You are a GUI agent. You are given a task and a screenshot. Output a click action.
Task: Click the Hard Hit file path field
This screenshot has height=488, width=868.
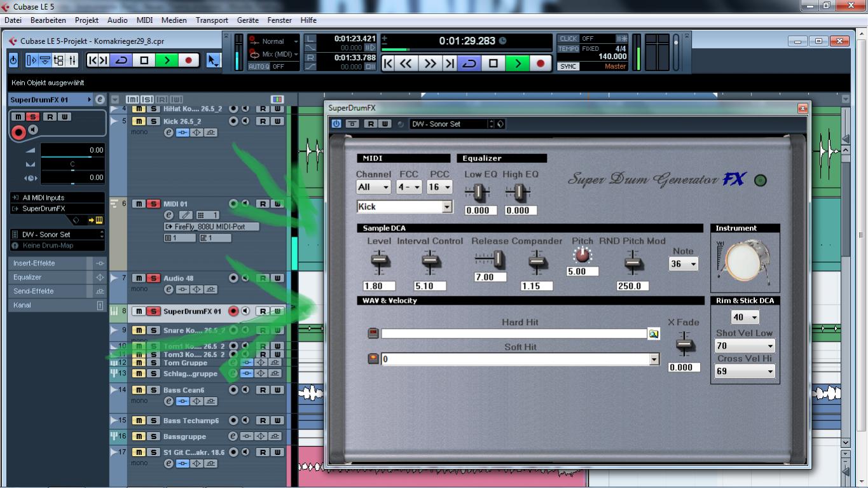(514, 333)
